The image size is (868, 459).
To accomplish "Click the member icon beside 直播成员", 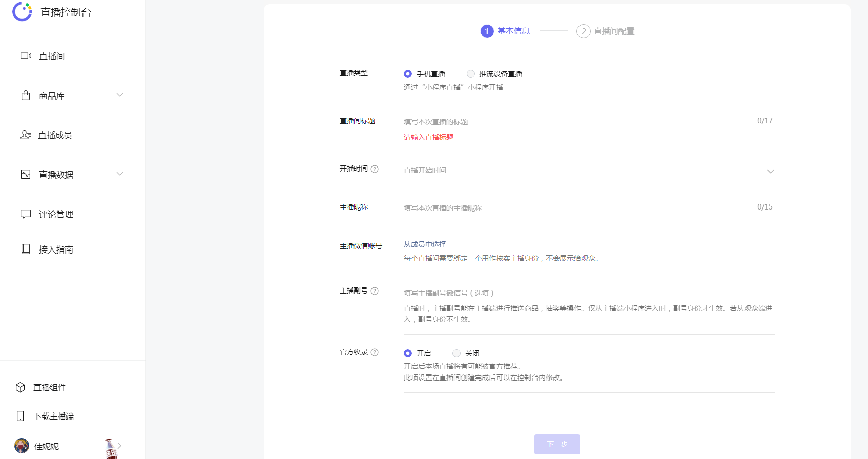I will [25, 135].
